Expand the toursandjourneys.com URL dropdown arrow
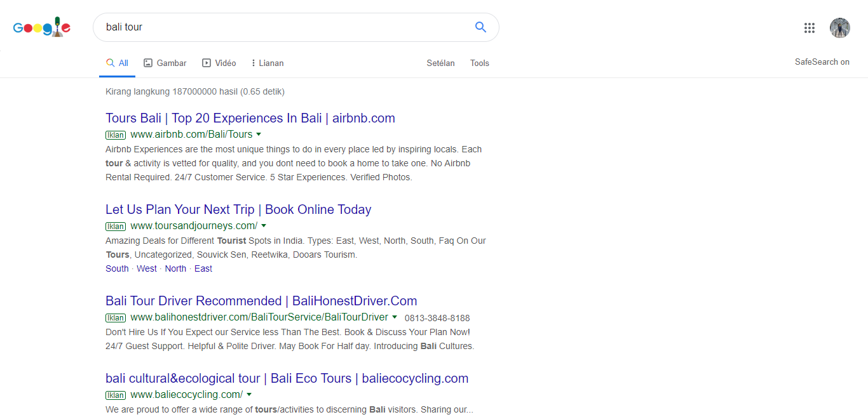Viewport: 868px width, 417px height. [264, 226]
